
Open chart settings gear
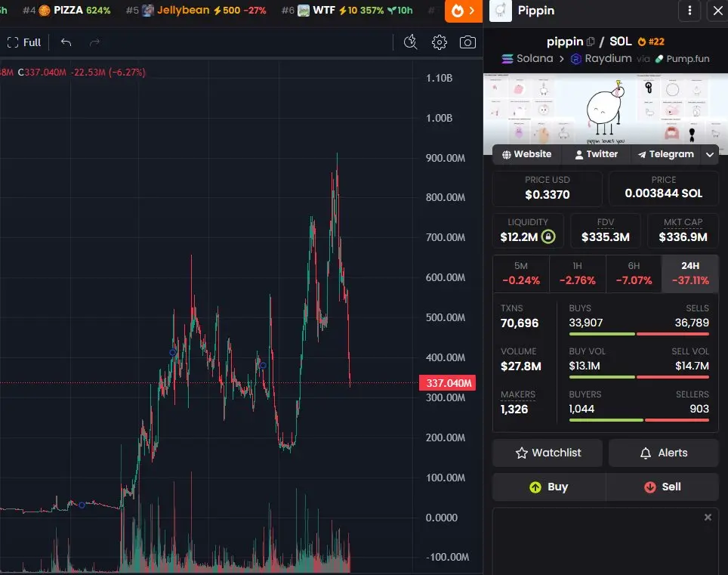tap(440, 42)
